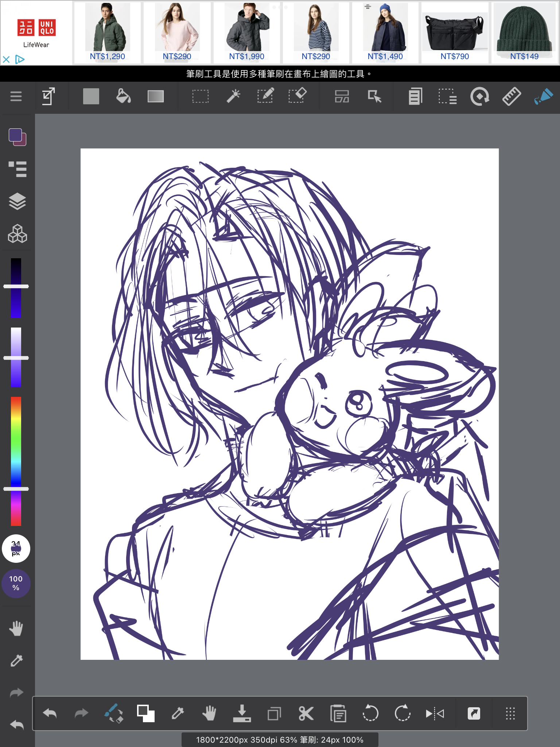The width and height of the screenshot is (560, 747).
Task: Toggle the rotation/snap circle tool
Action: [x=479, y=96]
